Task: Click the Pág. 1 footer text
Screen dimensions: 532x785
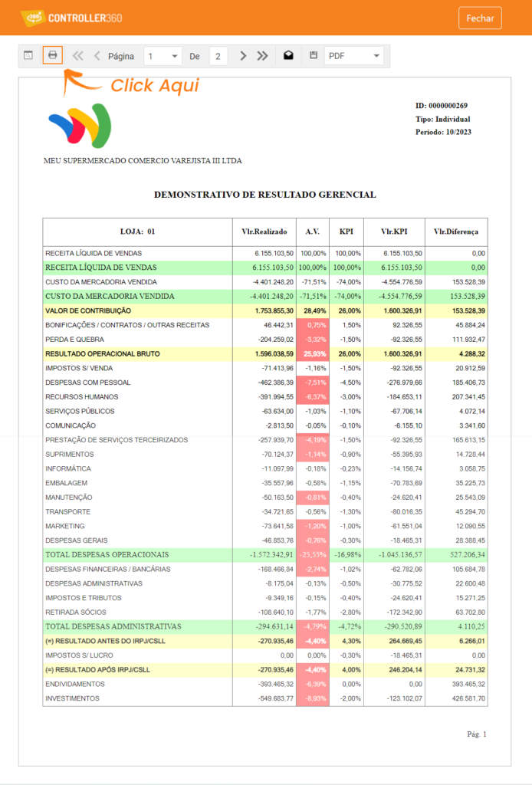Action: 477,734
